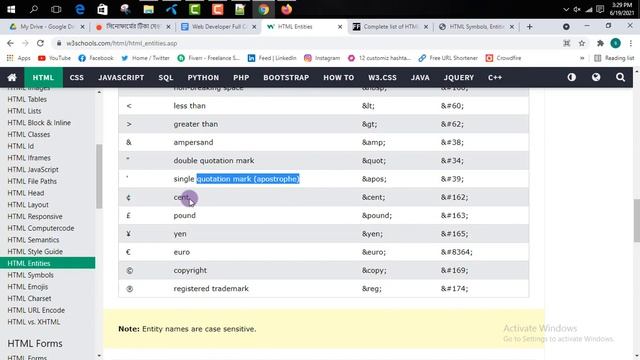
Task: Open the green Camtasia taskbar icon
Action: (195, 9)
